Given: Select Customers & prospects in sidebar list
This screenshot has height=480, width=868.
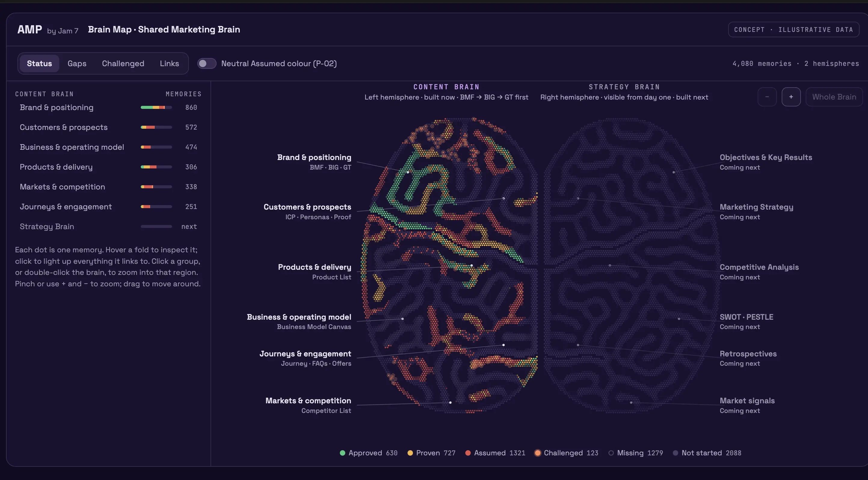Looking at the screenshot, I should (108, 127).
